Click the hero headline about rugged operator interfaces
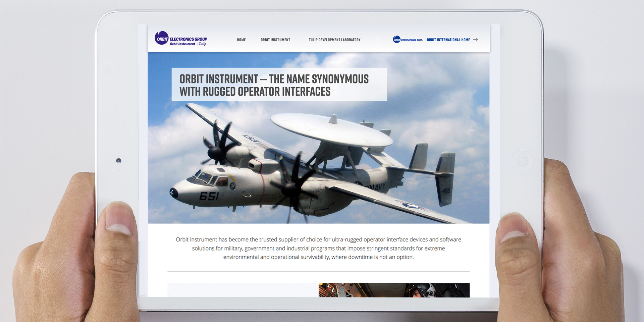644x322 pixels. tap(274, 85)
